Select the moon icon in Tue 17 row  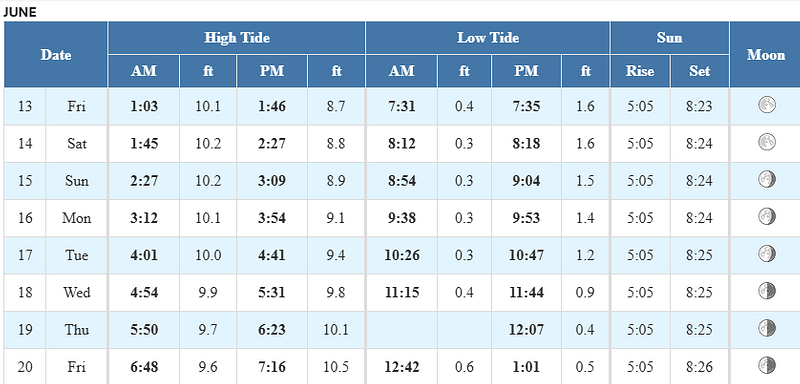pos(766,253)
